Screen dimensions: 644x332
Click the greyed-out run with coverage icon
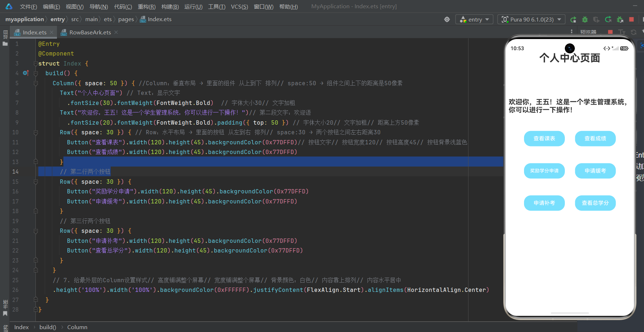pyautogui.click(x=596, y=19)
